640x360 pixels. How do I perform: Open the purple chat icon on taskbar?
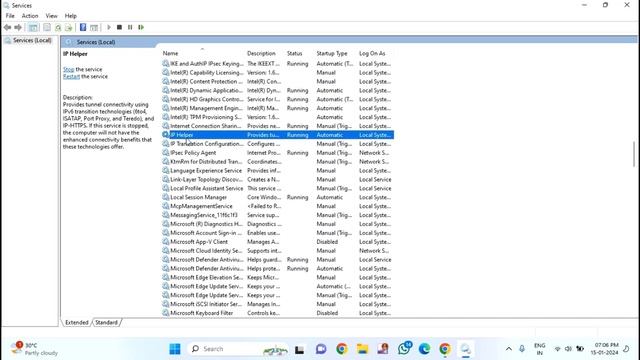point(321,349)
